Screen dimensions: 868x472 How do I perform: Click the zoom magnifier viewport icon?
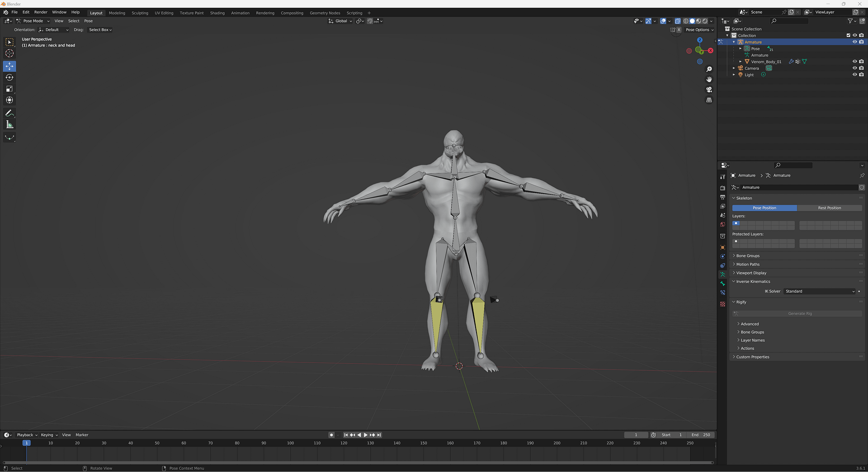709,69
